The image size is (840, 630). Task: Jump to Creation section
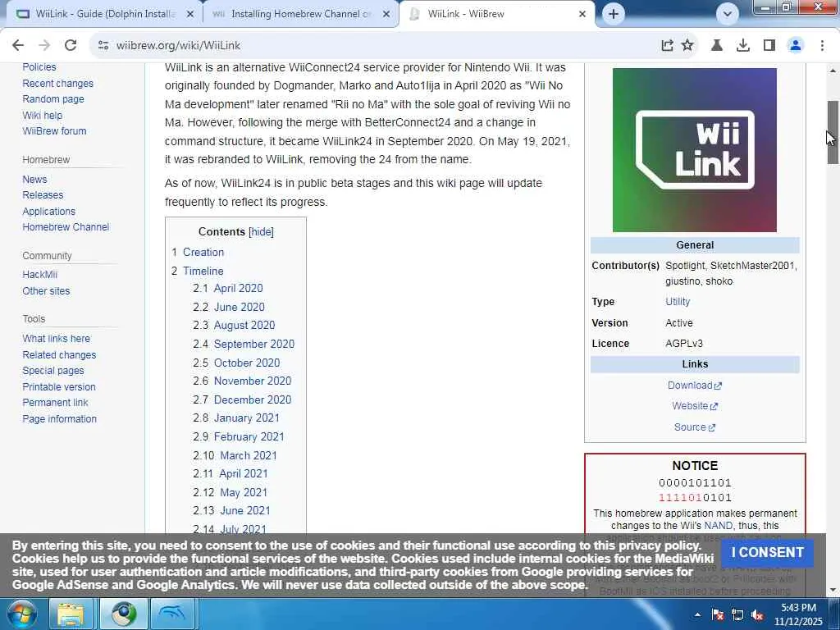coord(203,253)
